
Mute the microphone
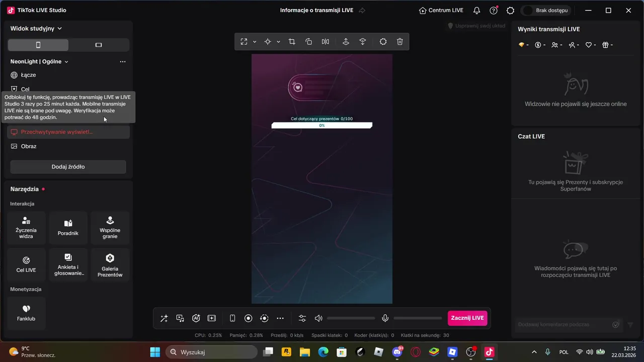[385, 318]
